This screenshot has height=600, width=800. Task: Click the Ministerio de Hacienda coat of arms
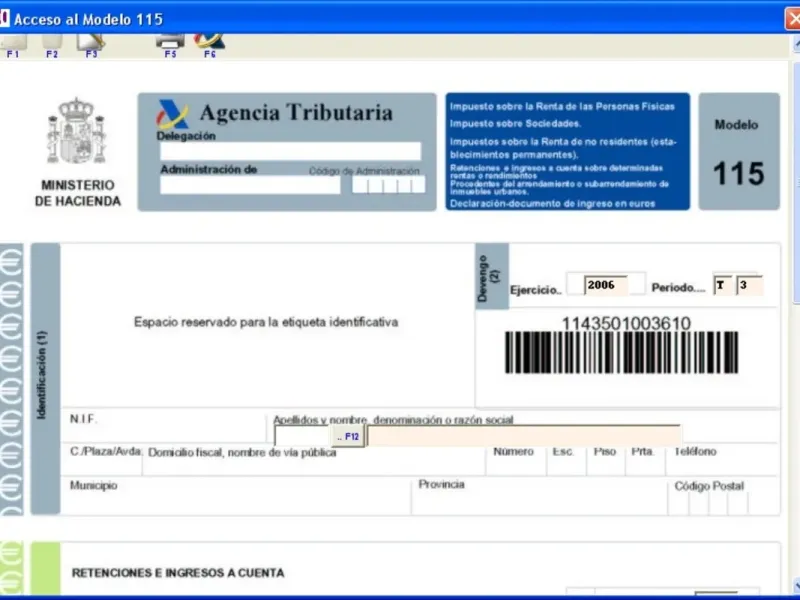(x=77, y=131)
